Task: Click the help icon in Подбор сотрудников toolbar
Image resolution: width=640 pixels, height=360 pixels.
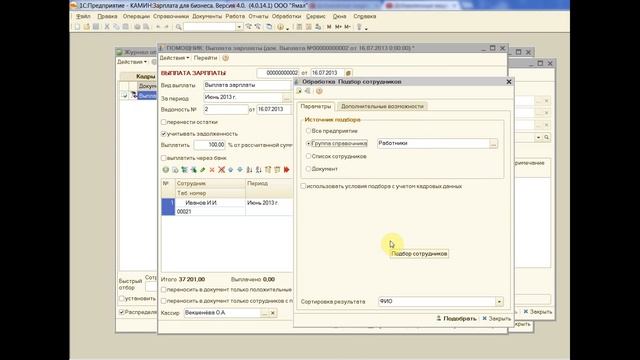Action: (x=319, y=91)
